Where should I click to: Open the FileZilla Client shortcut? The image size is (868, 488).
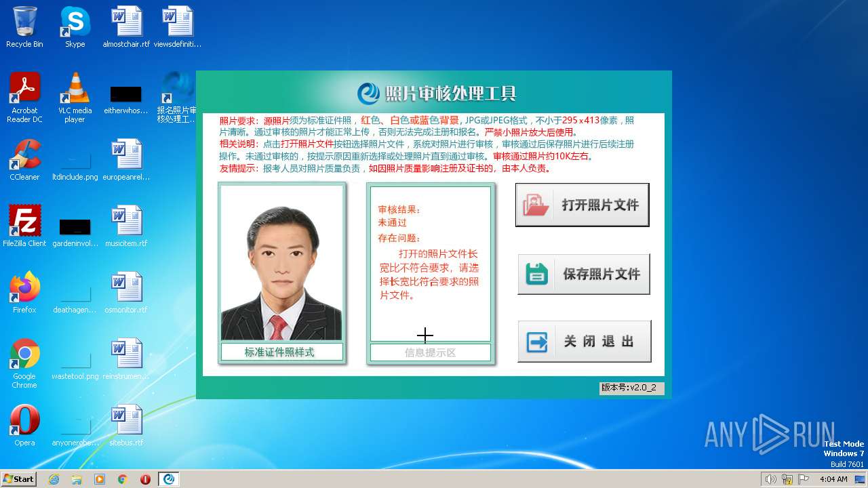coord(24,226)
